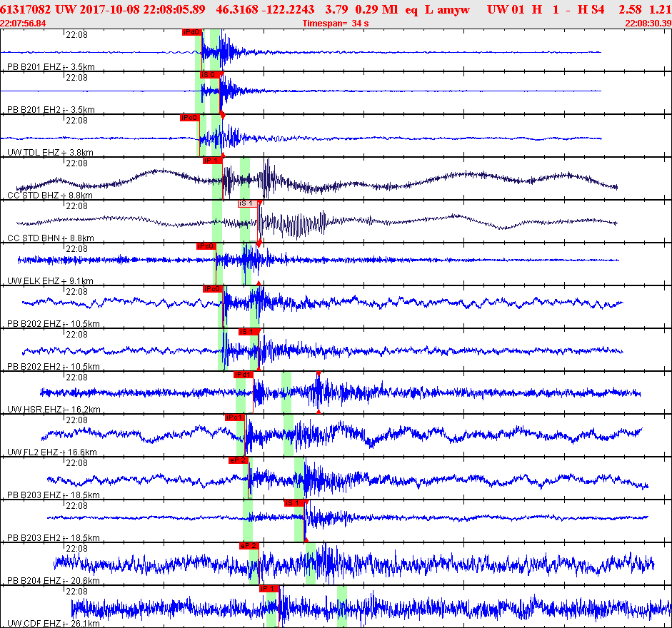Select the iPd0 pick flag on PB B201 EHZ

(191, 32)
